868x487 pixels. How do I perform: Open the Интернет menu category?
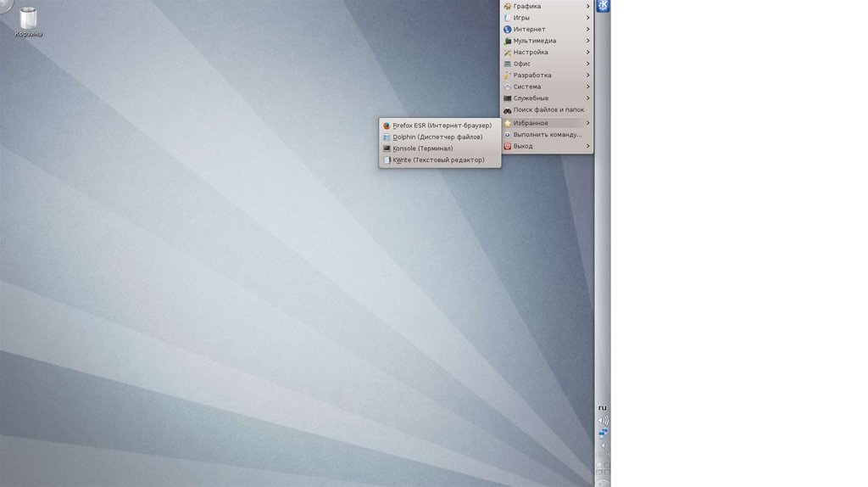529,29
